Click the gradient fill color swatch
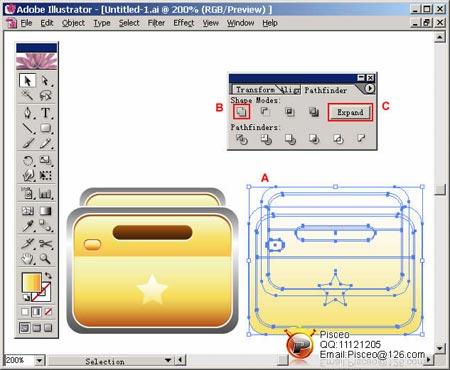 (32, 282)
